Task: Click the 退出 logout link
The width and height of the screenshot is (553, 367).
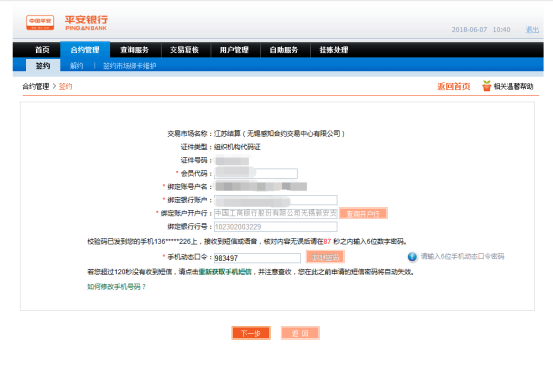Action: (532, 30)
